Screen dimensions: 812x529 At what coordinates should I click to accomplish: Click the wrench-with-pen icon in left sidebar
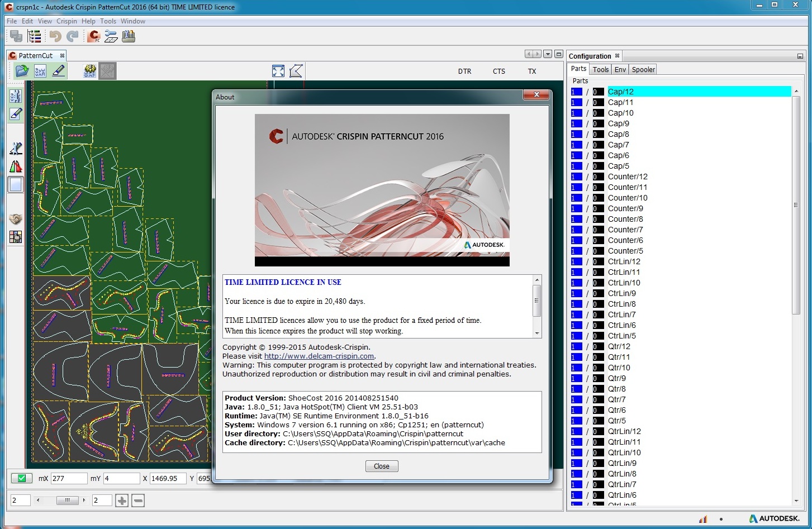point(16,149)
